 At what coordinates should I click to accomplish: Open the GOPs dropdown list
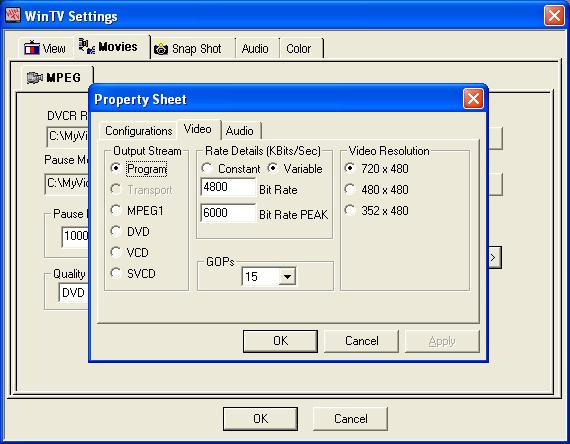pos(287,277)
